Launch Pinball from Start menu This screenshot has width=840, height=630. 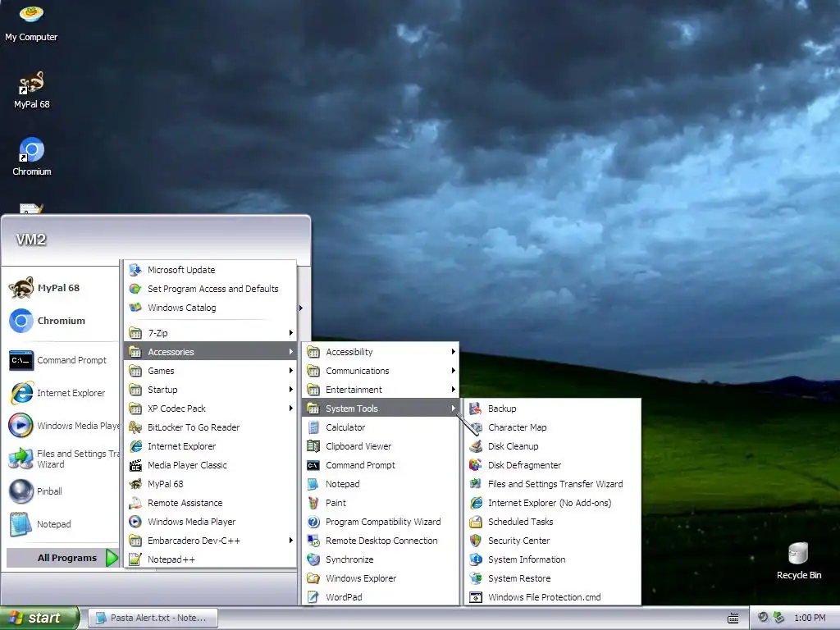[62, 491]
